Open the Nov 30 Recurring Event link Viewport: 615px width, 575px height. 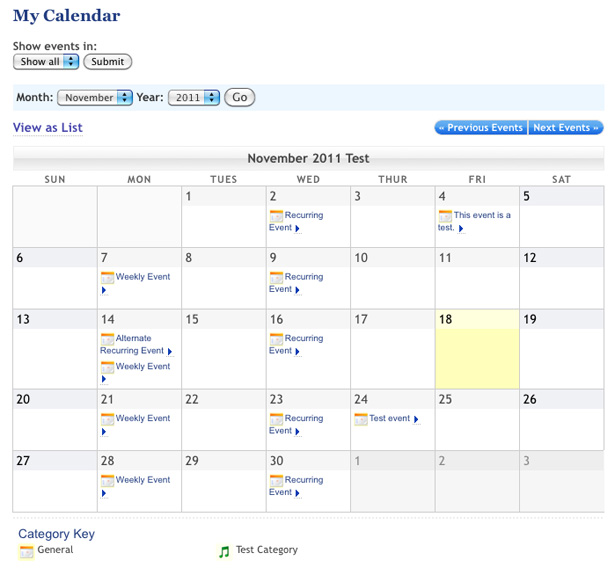coord(296,486)
